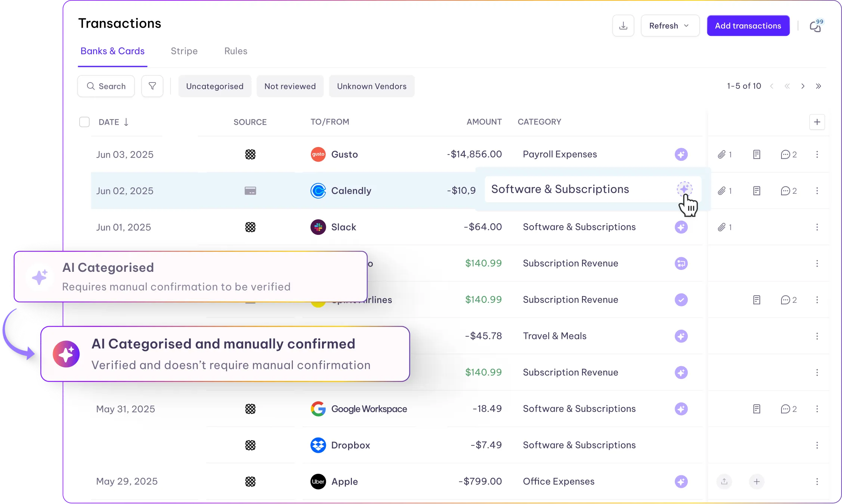Open the Refresh dropdown
Screen dimensions: 842x504
pos(670,26)
